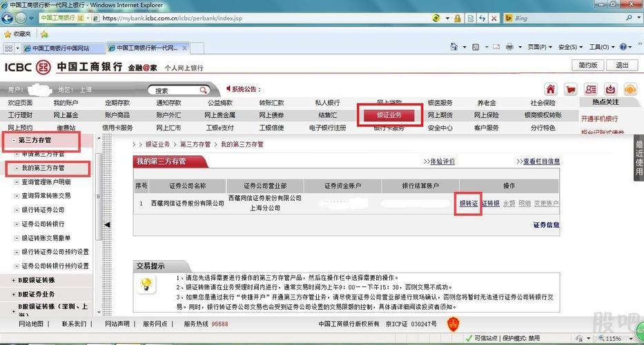Click the IE help question mark icon

[623, 47]
